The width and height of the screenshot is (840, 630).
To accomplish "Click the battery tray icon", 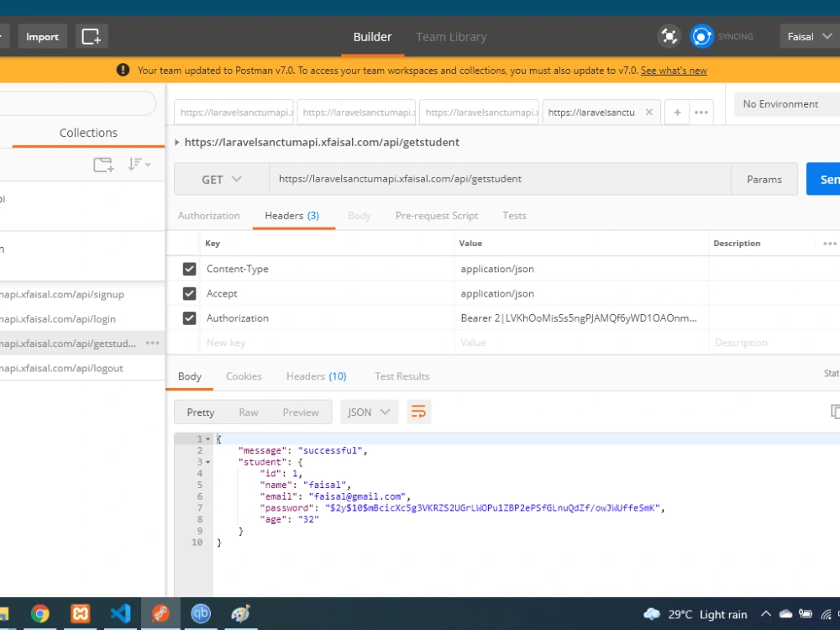I will click(806, 614).
